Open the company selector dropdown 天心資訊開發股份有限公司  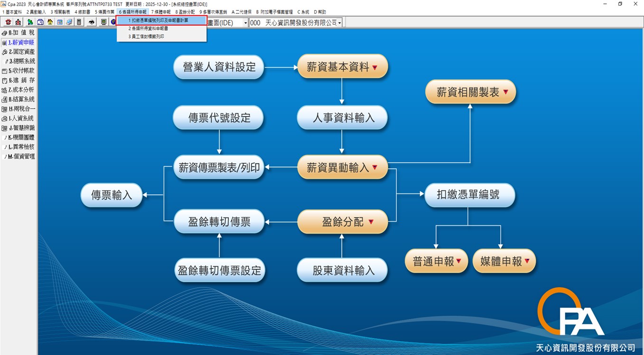[339, 23]
